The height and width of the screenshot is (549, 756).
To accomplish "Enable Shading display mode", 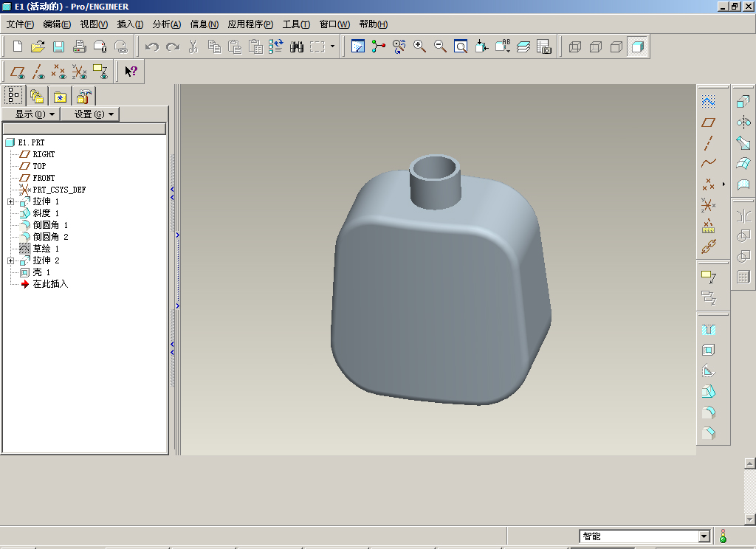I will click(x=638, y=46).
